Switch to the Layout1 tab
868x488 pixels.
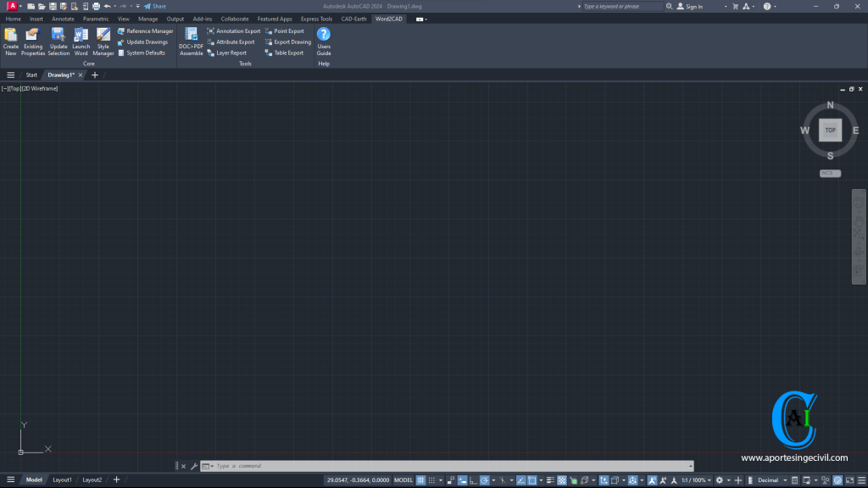coord(63,479)
